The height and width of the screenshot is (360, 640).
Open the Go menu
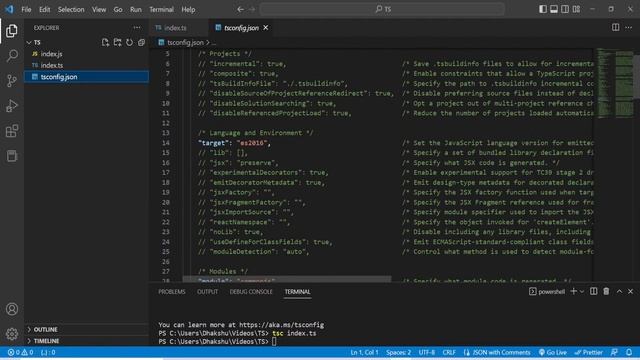point(118,9)
